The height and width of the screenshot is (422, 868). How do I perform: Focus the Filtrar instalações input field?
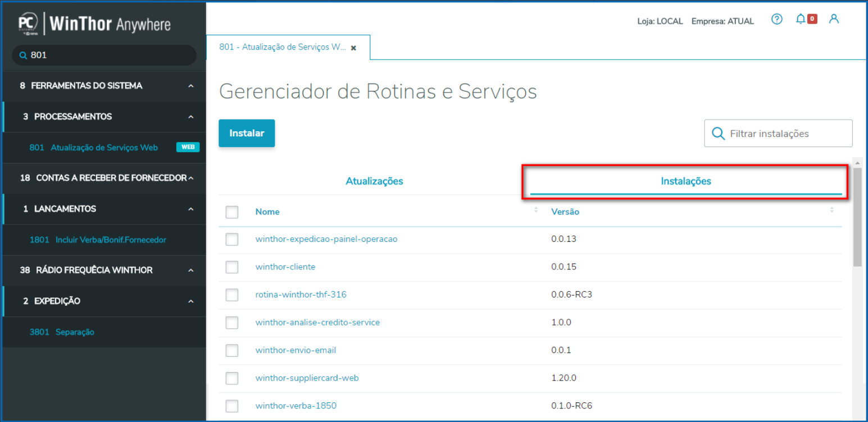point(778,134)
